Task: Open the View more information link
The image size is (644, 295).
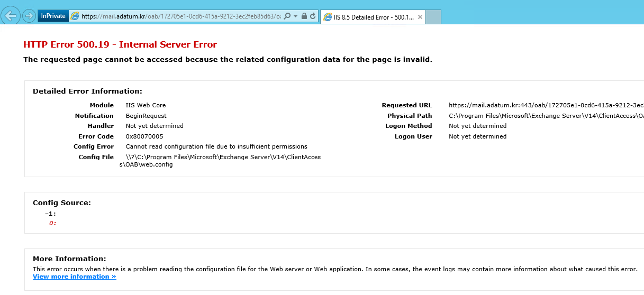Action: point(75,276)
